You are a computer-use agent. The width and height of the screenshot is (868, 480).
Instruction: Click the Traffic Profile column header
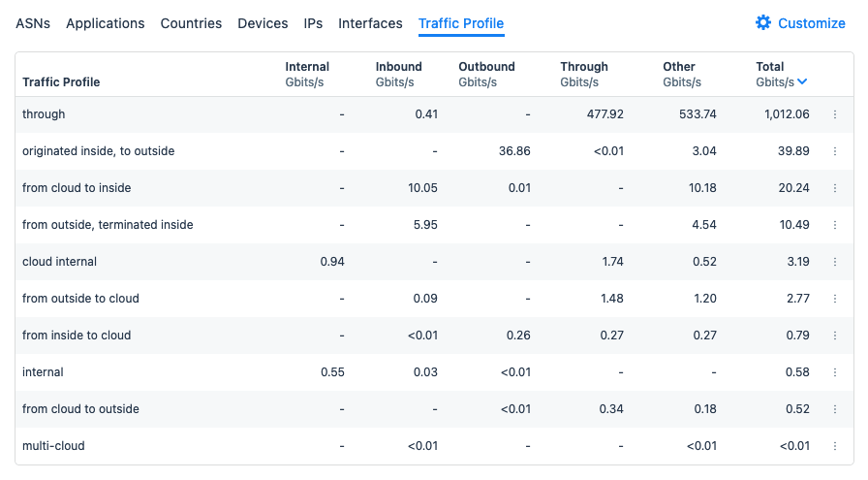pos(61,82)
